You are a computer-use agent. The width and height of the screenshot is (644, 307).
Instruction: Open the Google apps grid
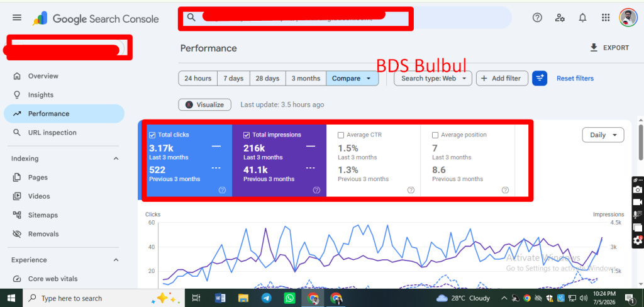pyautogui.click(x=606, y=18)
